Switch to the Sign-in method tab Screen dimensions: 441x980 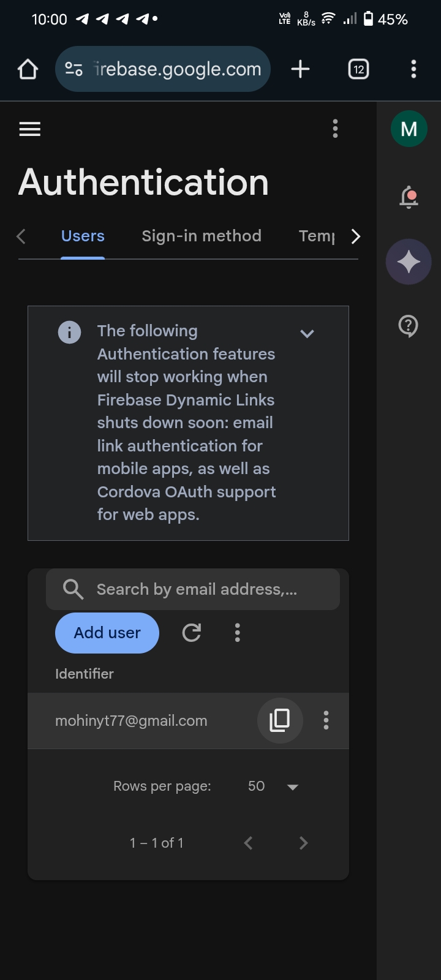click(202, 236)
